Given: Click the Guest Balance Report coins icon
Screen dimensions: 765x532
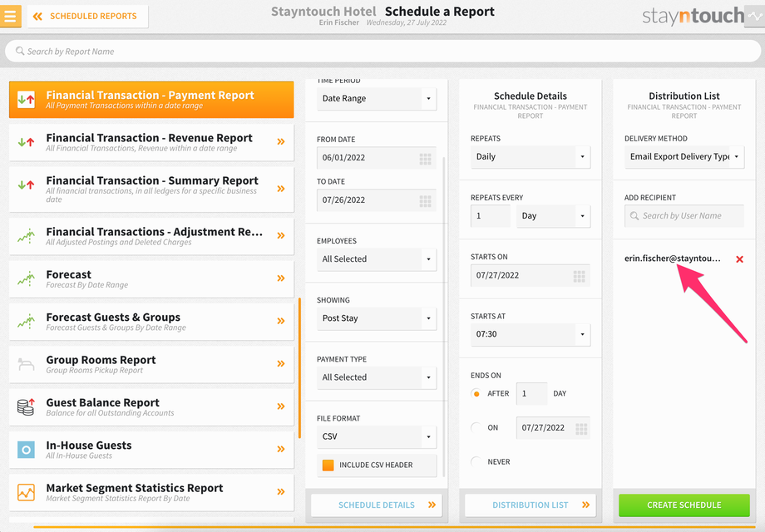Looking at the screenshot, I should [x=26, y=406].
